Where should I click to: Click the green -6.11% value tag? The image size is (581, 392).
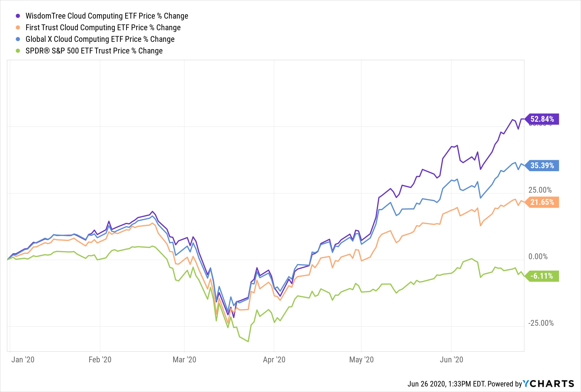[x=542, y=276]
